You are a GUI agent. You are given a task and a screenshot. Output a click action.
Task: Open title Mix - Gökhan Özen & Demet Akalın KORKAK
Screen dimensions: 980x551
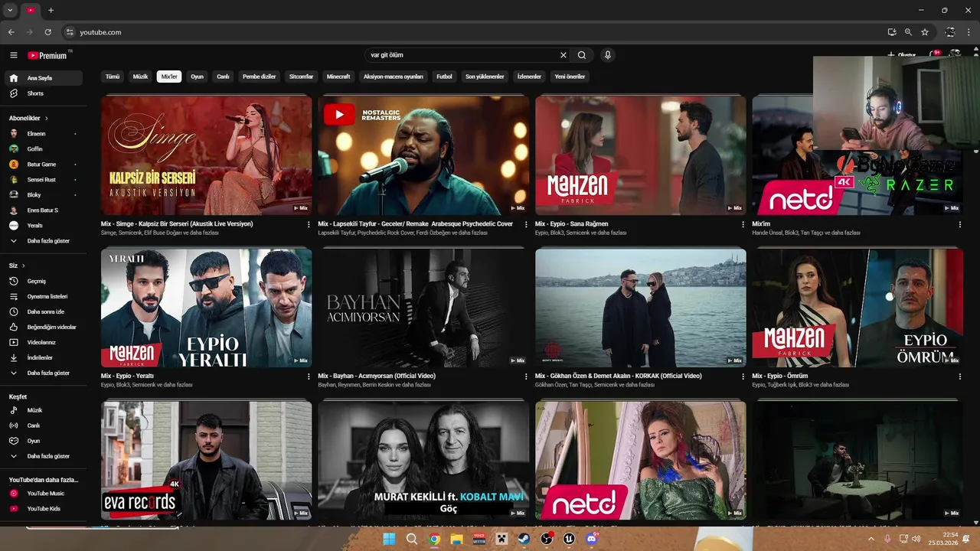[618, 377]
